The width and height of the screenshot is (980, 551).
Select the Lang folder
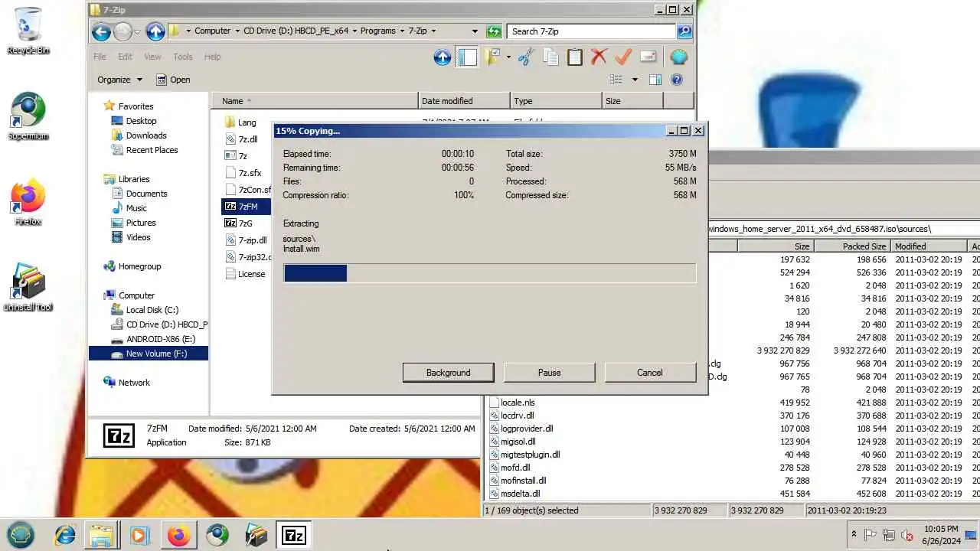tap(240, 122)
